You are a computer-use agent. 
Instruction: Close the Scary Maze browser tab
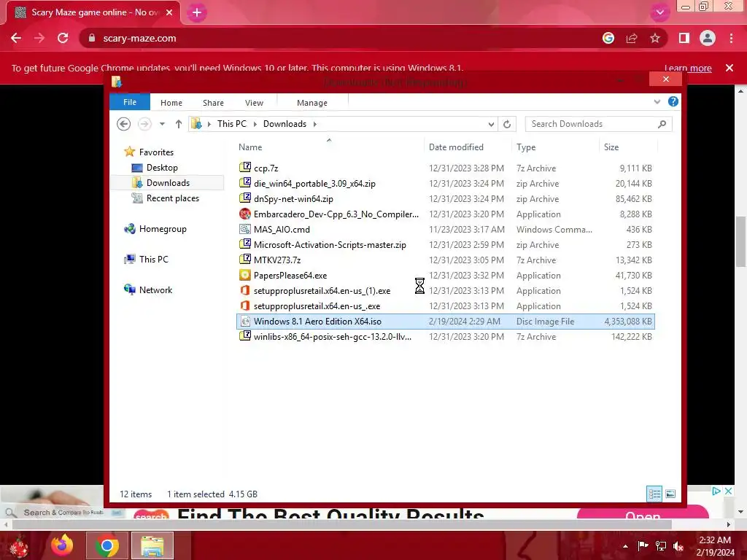pyautogui.click(x=169, y=12)
